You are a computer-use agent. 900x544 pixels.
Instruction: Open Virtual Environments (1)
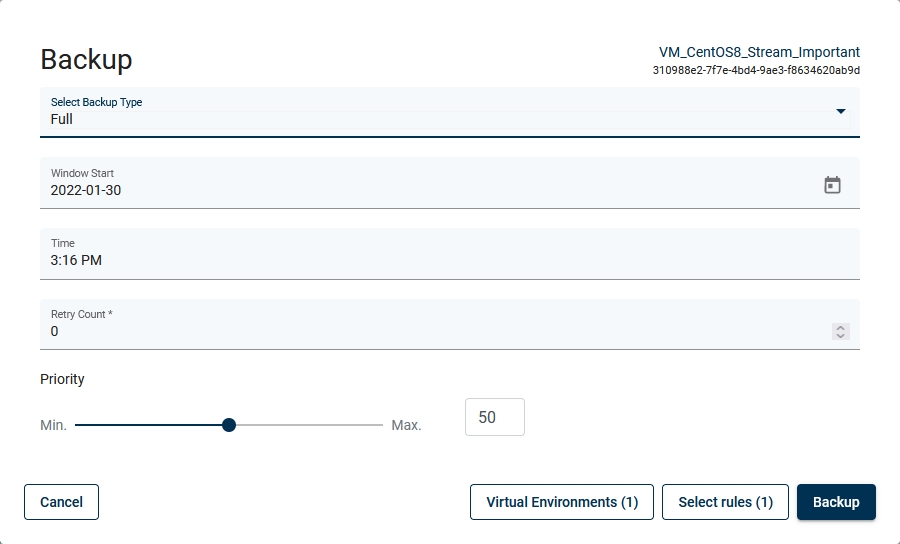point(562,502)
